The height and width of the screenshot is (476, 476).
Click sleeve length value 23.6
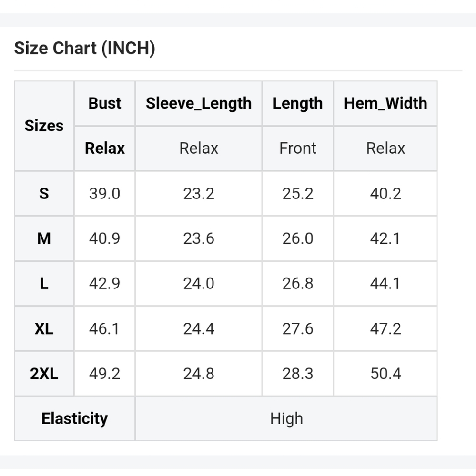pos(198,238)
